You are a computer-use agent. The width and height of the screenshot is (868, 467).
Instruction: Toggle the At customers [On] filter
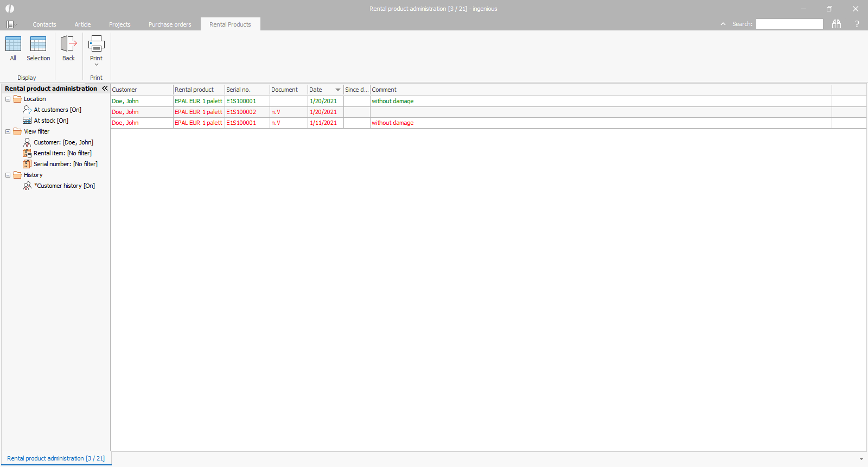(x=57, y=110)
